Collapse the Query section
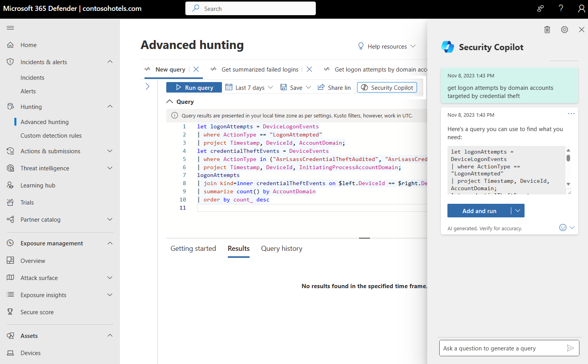Image resolution: width=588 pixels, height=364 pixels. [170, 101]
